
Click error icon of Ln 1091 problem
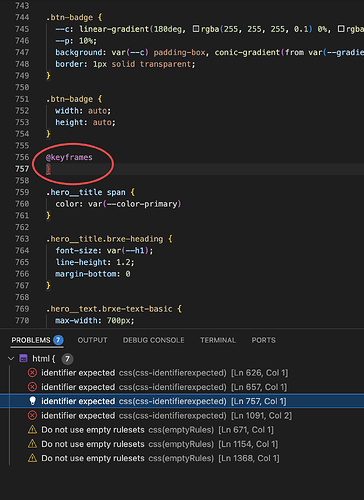coord(32,416)
